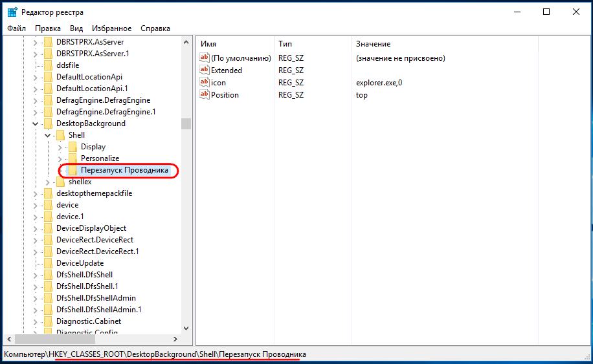Expand the DfsShell.DfsShellAdmin key
Image resolution: width=593 pixels, height=364 pixels.
(x=35, y=298)
